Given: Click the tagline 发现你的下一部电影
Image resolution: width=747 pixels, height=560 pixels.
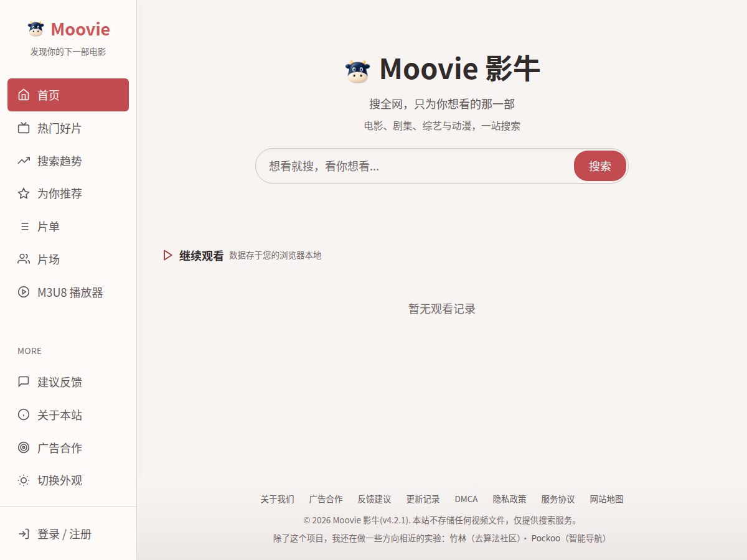Looking at the screenshot, I should pos(68,52).
